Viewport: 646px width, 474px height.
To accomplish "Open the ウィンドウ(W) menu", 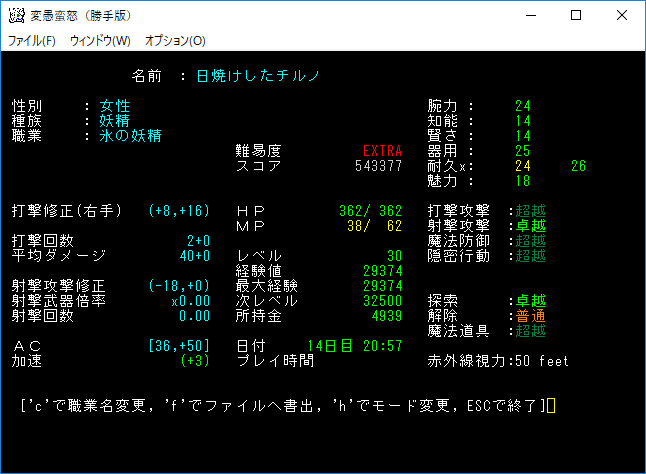I will point(100,41).
